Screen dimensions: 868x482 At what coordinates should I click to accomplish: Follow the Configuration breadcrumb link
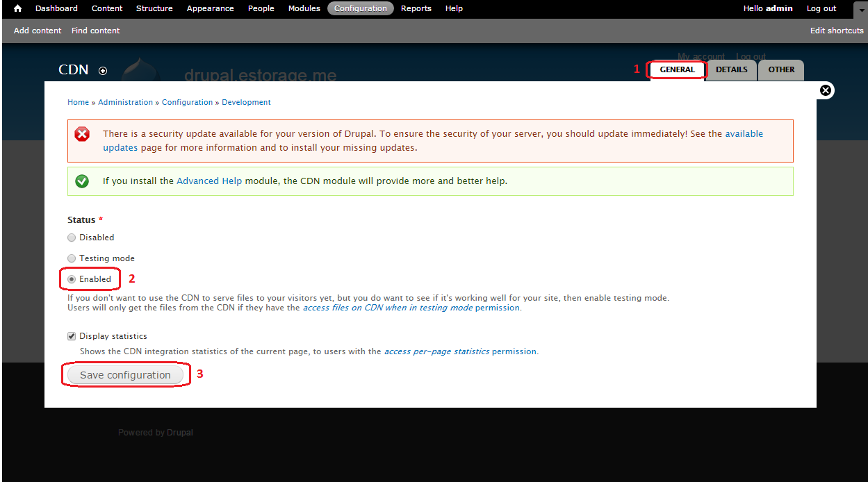click(x=188, y=102)
